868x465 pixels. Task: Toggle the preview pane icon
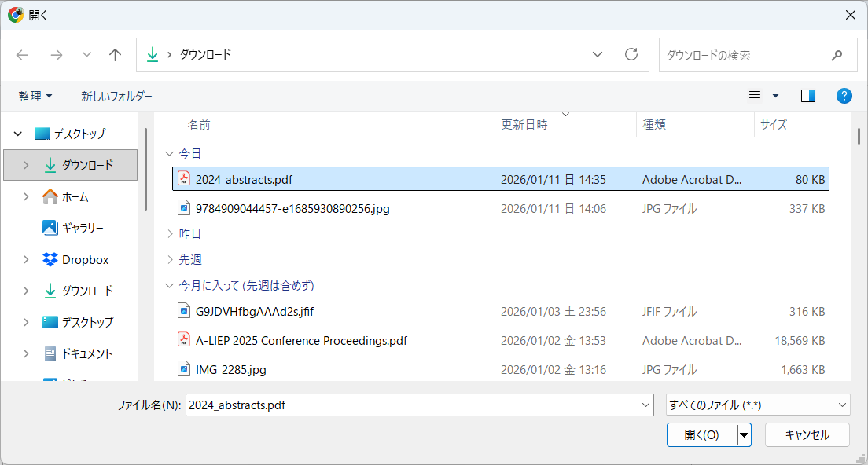click(807, 96)
